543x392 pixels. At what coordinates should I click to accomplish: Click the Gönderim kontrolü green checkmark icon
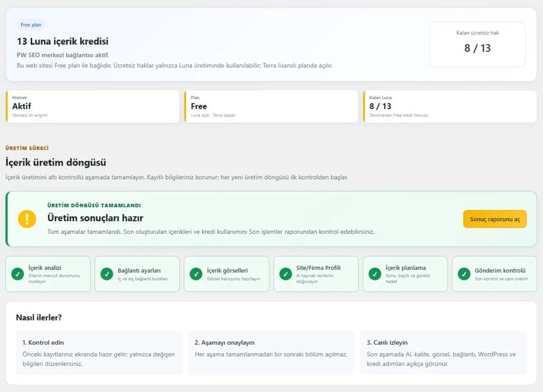click(x=464, y=274)
